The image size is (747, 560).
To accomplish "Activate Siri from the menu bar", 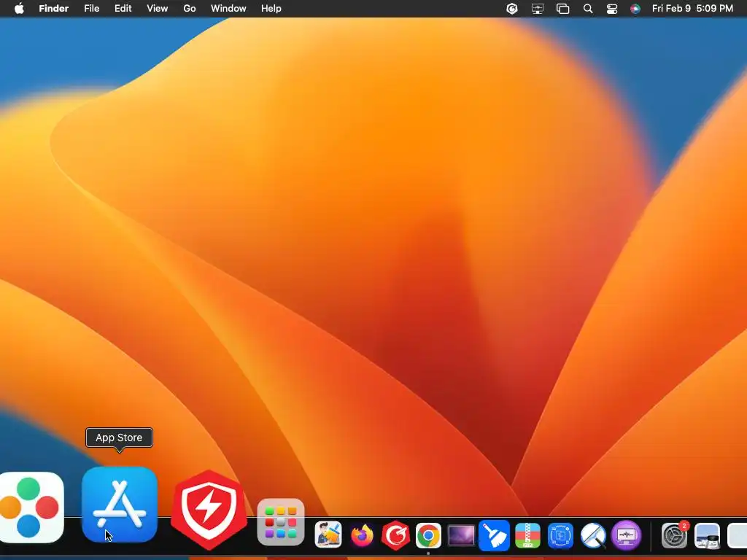I will point(635,9).
